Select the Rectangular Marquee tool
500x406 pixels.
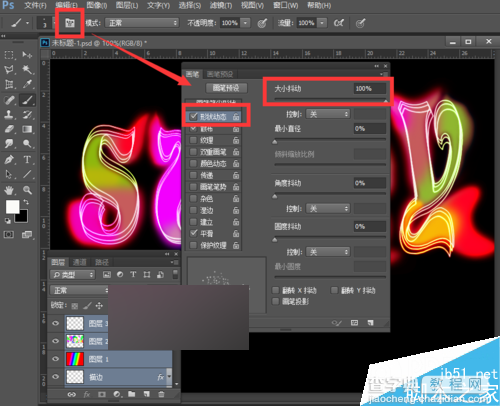coord(9,55)
